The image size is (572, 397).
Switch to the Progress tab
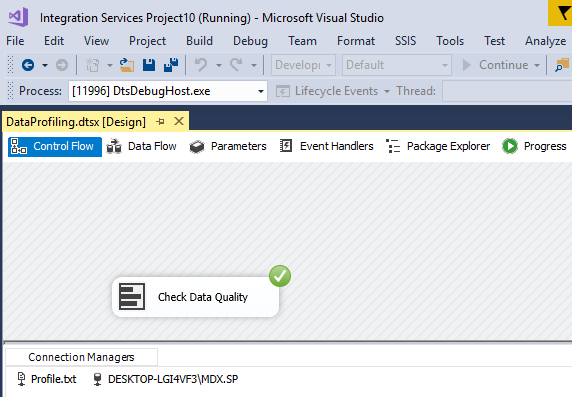click(534, 146)
